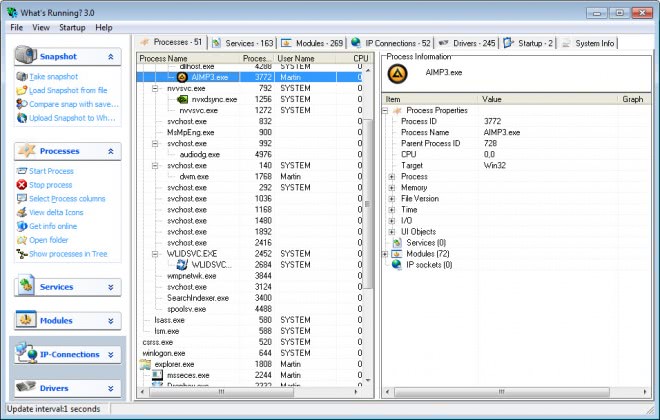The height and width of the screenshot is (420, 660).
Task: Click the Start Process icon
Action: pyautogui.click(x=22, y=171)
